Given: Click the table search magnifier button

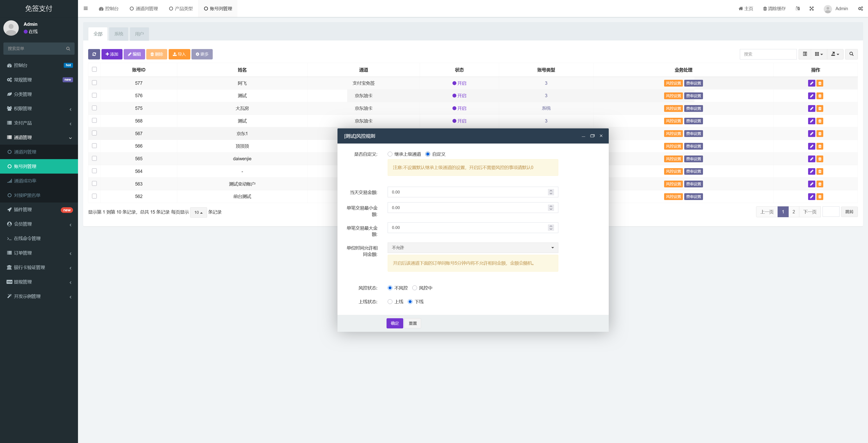Looking at the screenshot, I should click(x=851, y=54).
